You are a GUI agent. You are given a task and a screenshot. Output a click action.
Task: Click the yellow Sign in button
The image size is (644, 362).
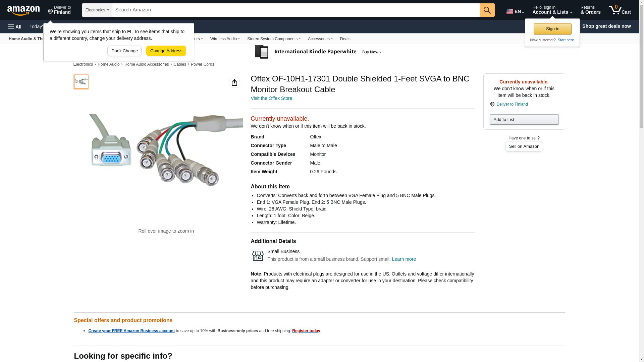click(x=552, y=29)
